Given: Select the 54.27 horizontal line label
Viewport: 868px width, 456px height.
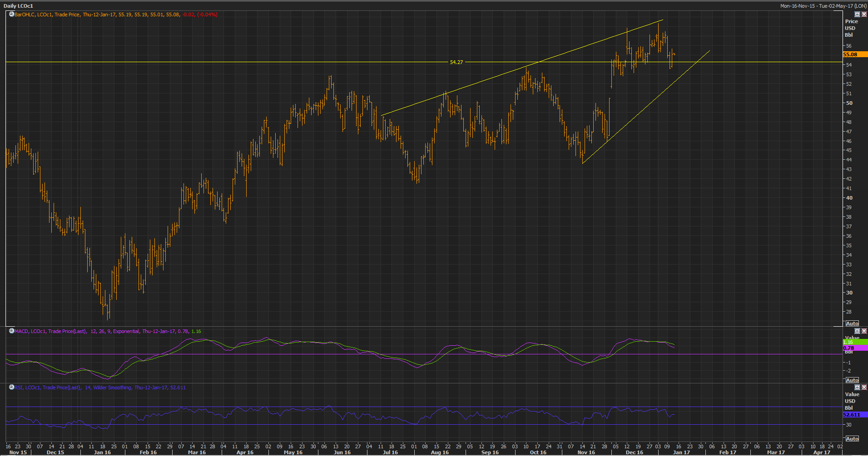Looking at the screenshot, I should click(x=456, y=62).
